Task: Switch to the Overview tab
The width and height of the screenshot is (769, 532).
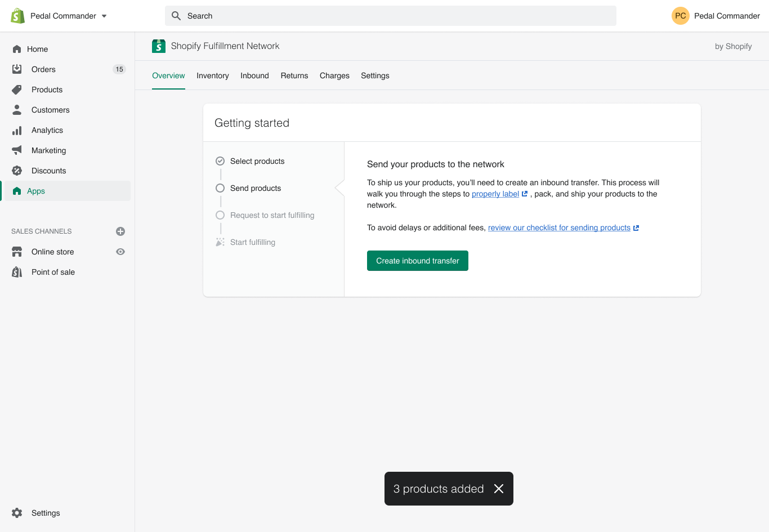Action: tap(168, 75)
